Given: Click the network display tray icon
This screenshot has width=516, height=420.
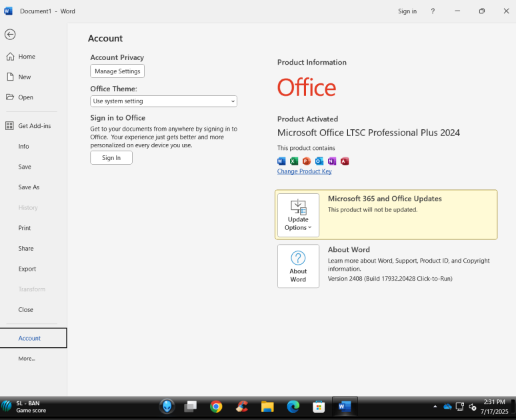Looking at the screenshot, I should (x=460, y=407).
